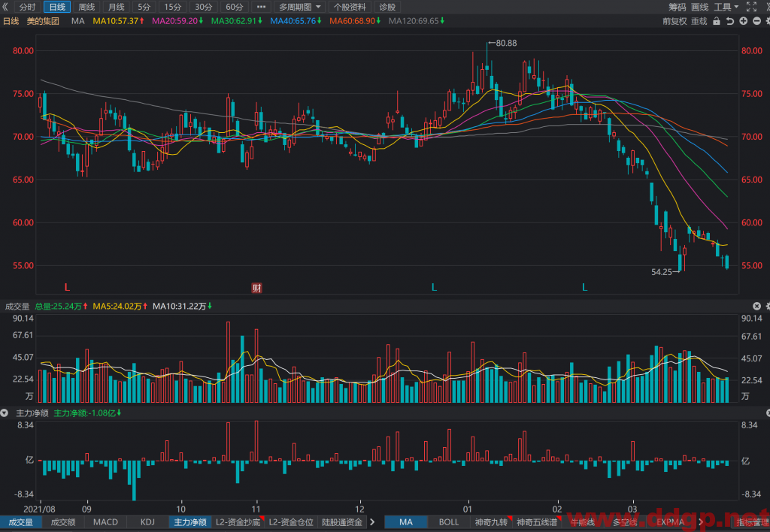Zoom out with the minus icon
Screen dimensions: 770x532
click(x=756, y=21)
